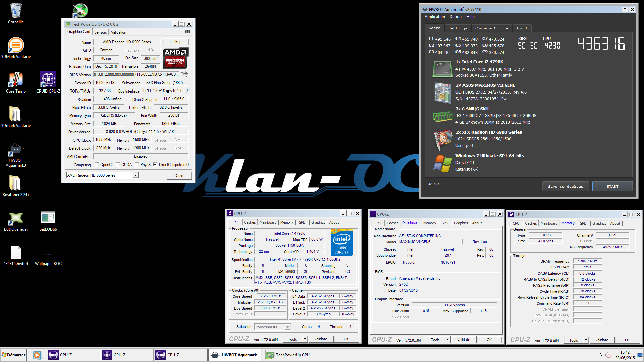The width and height of the screenshot is (644, 362).
Task: Click the graphics card icon in Aquamark
Action: pyautogui.click(x=443, y=139)
